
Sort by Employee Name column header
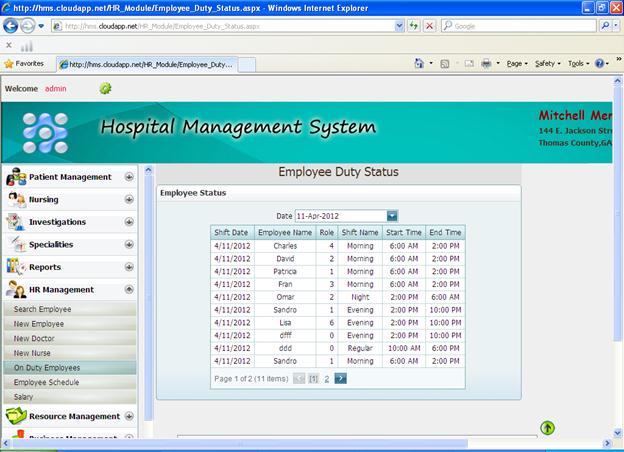pos(285,232)
